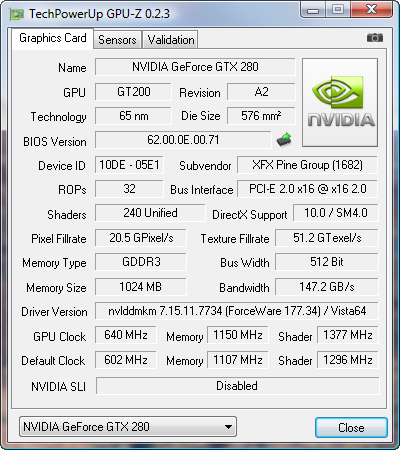Click the Bandwidth value 147.2 GB/s
Screen dimensions: 400x450
[x=327, y=287]
